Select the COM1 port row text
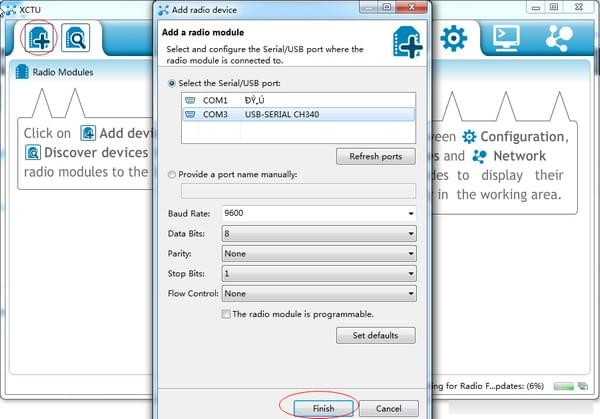Screen dimensions: 600x419 pos(215,100)
